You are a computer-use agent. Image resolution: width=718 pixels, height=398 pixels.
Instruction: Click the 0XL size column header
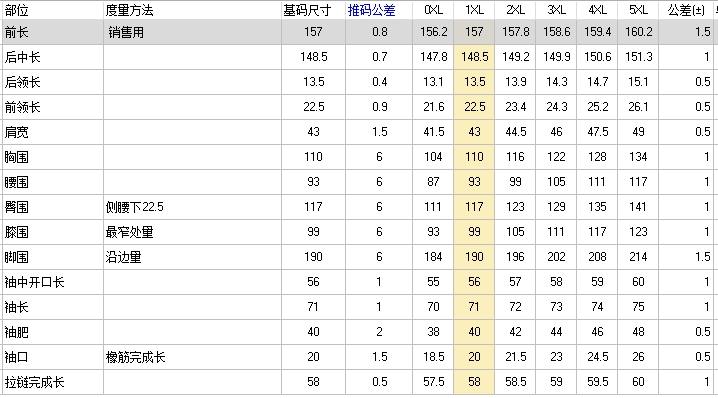433,10
